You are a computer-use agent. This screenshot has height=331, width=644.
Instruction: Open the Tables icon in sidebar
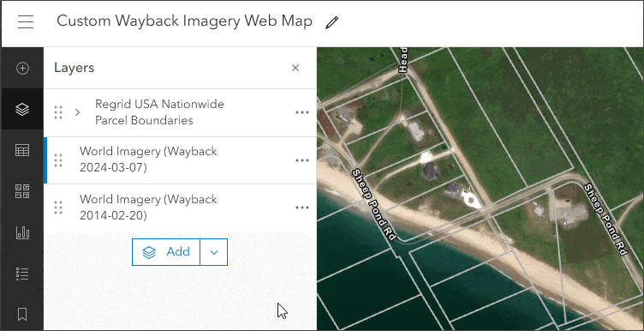(22, 150)
